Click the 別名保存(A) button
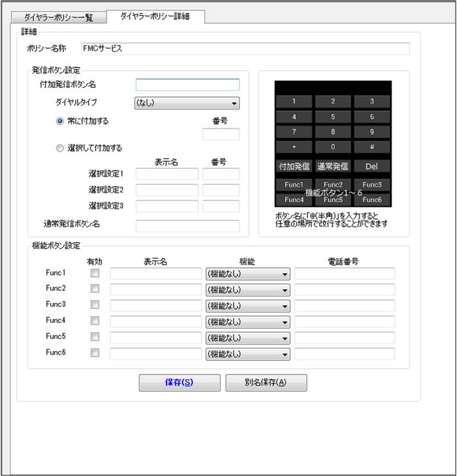 click(266, 382)
